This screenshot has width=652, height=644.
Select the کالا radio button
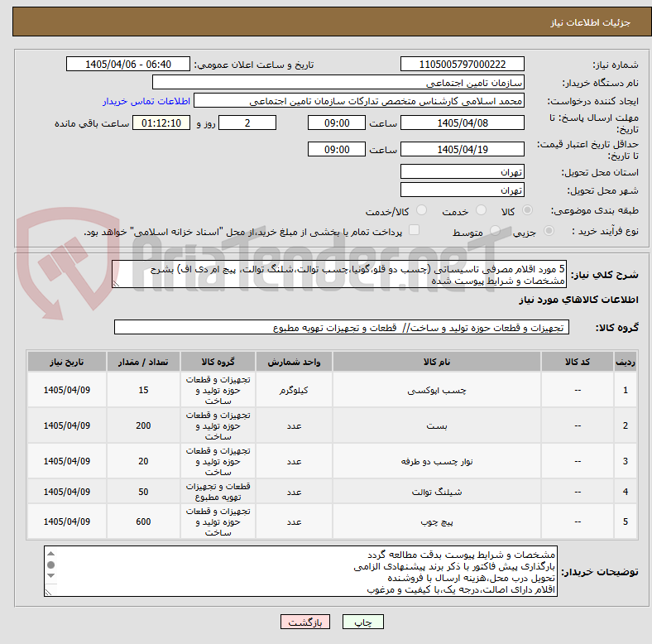coord(527,210)
